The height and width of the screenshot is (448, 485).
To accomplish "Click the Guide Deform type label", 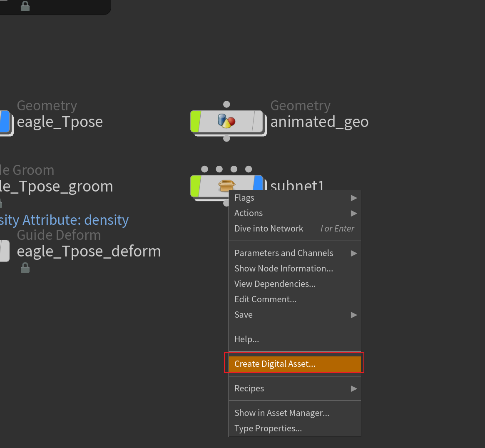I will click(59, 235).
